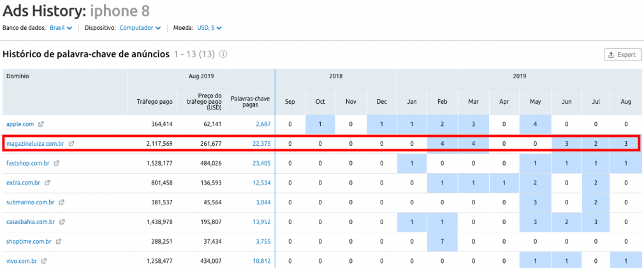Open the Banco de dados Brasil dropdown
The width and height of the screenshot is (644, 268).
coord(61,28)
